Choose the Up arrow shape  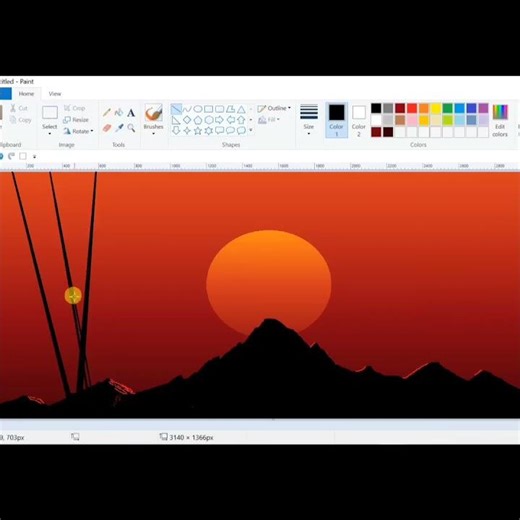point(241,120)
